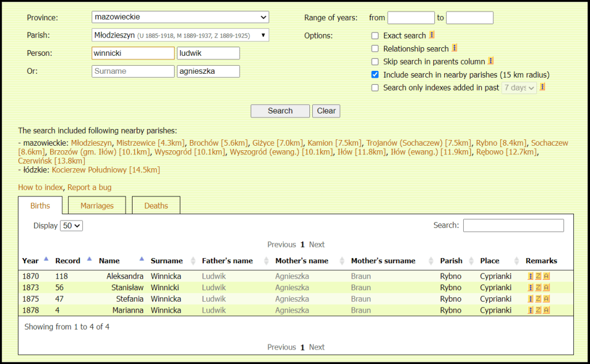The height and width of the screenshot is (364, 590).
Task: Open info icon for Skip parents column
Action: 491,61
